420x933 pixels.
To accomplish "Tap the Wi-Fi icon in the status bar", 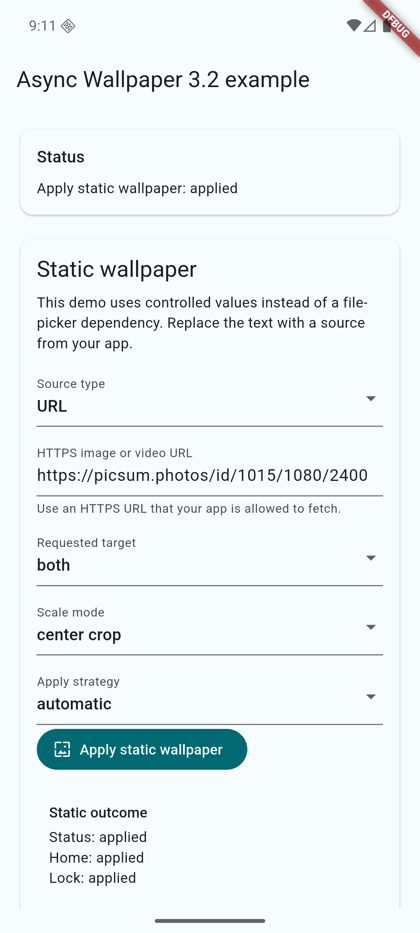I will tap(354, 26).
